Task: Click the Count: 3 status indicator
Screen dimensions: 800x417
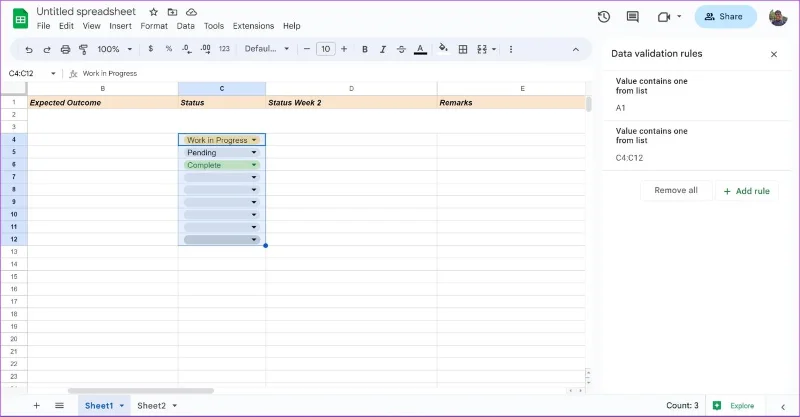Action: click(x=682, y=406)
